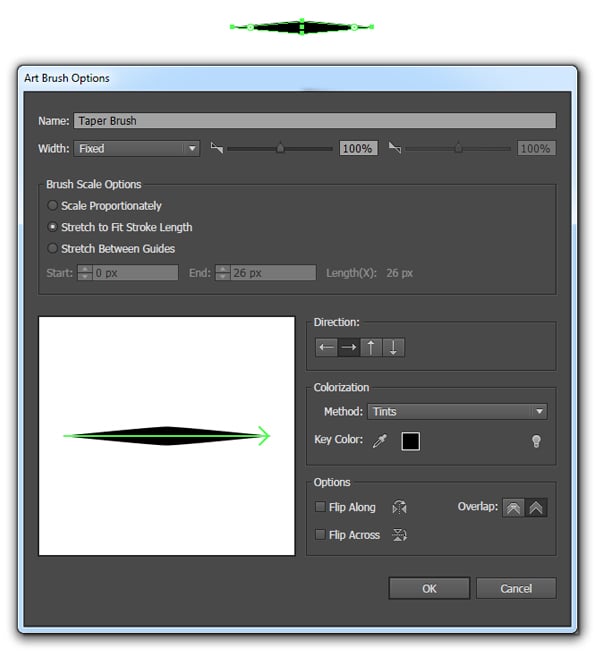Image resolution: width=600 pixels, height=654 pixels.
Task: Choose the first Overlap option, left of the selected one
Action: 514,508
